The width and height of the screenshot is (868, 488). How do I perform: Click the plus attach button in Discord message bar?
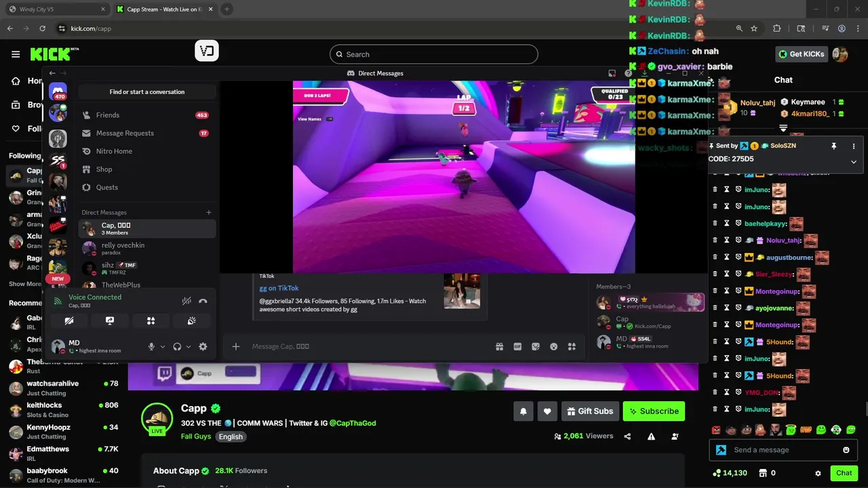pos(236,346)
